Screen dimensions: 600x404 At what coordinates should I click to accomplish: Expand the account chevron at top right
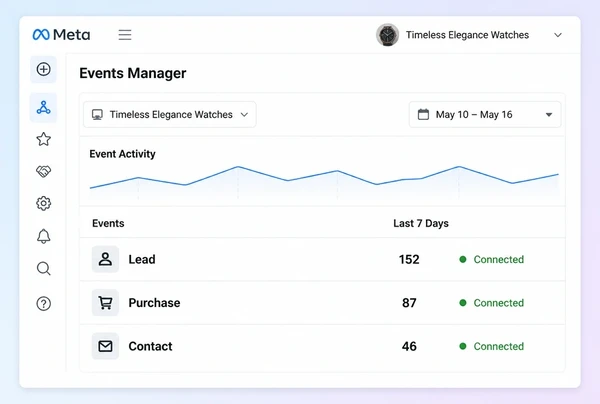coord(558,35)
